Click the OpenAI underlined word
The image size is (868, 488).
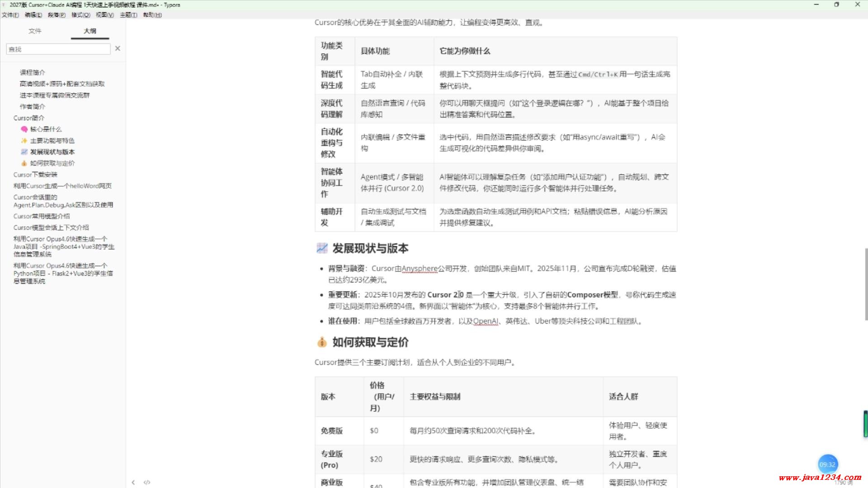click(x=486, y=321)
